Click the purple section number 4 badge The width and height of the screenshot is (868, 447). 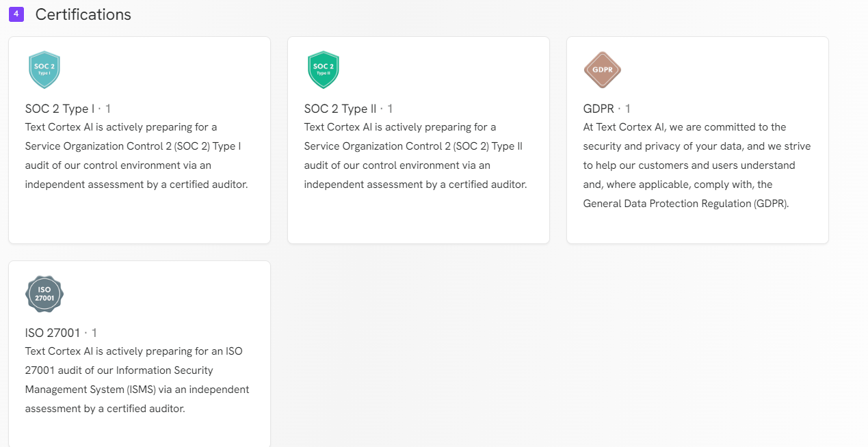(16, 14)
